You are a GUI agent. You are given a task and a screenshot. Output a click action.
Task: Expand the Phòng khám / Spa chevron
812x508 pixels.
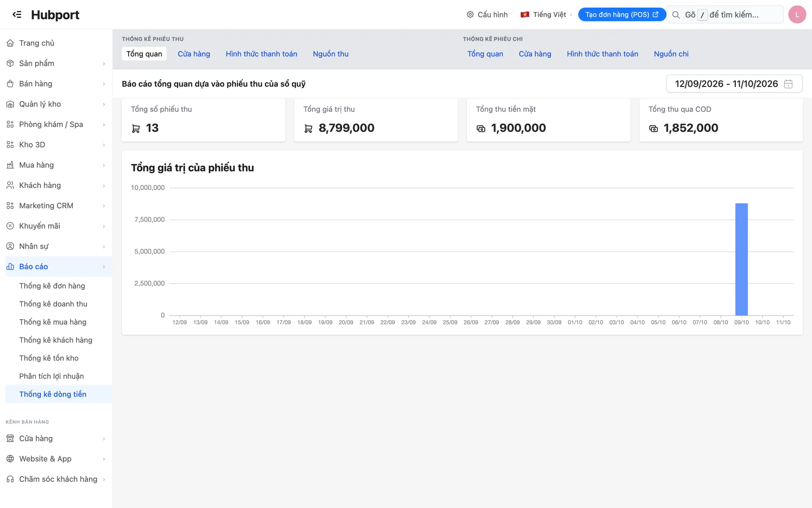tap(104, 124)
